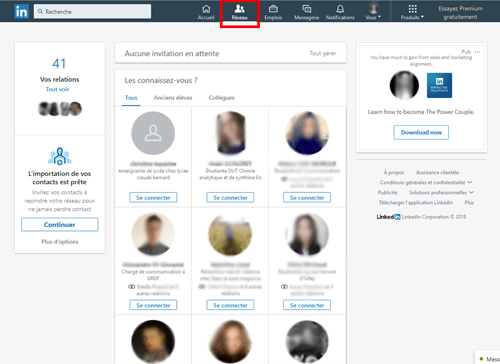This screenshot has height=364, width=500.
Task: Select the Tous tab
Action: pos(131,98)
